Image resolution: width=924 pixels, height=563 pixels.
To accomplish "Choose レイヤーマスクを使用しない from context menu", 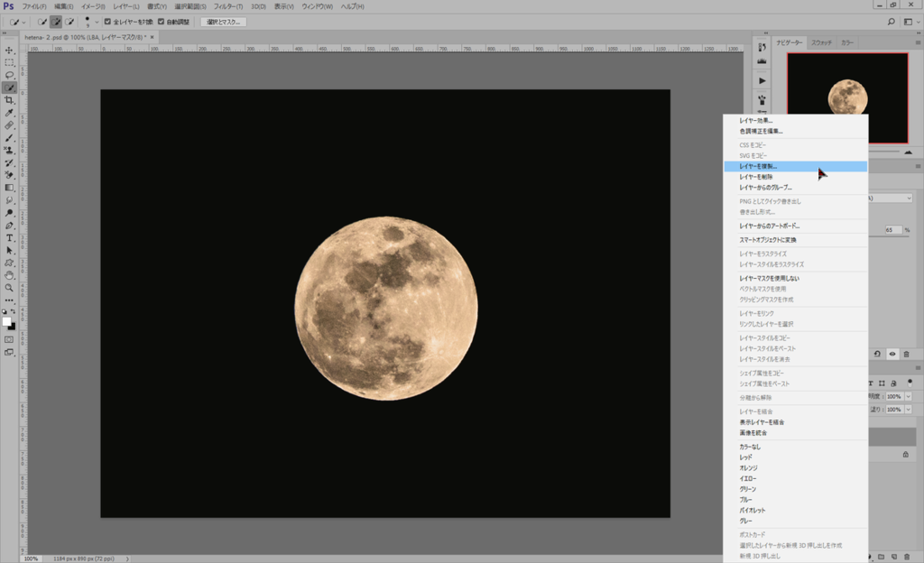I will coord(795,279).
